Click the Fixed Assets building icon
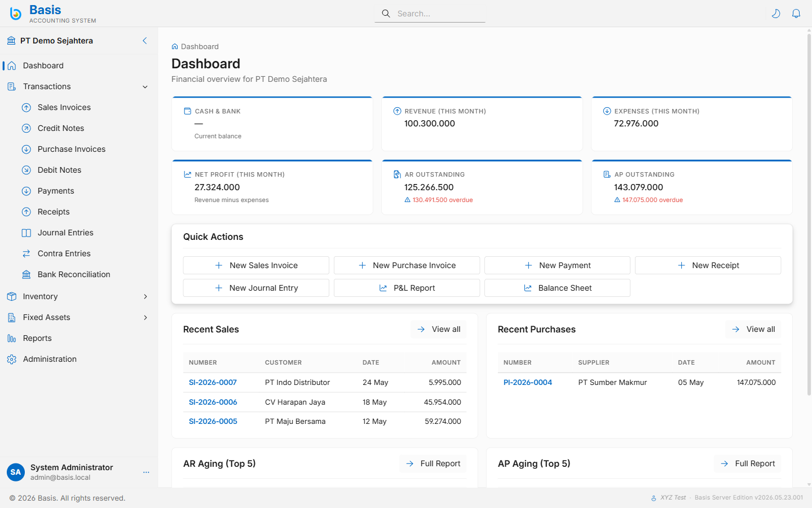Image resolution: width=812 pixels, height=508 pixels. [x=12, y=317]
